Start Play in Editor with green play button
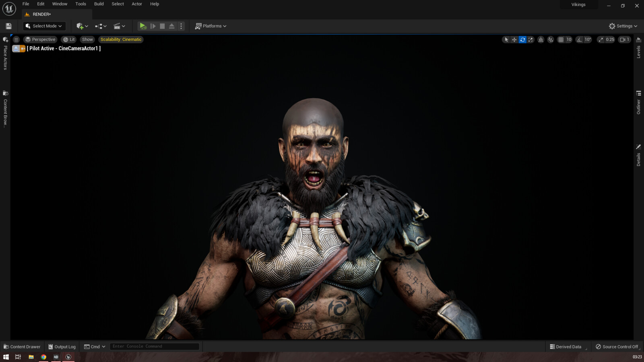644x362 pixels. tap(143, 26)
